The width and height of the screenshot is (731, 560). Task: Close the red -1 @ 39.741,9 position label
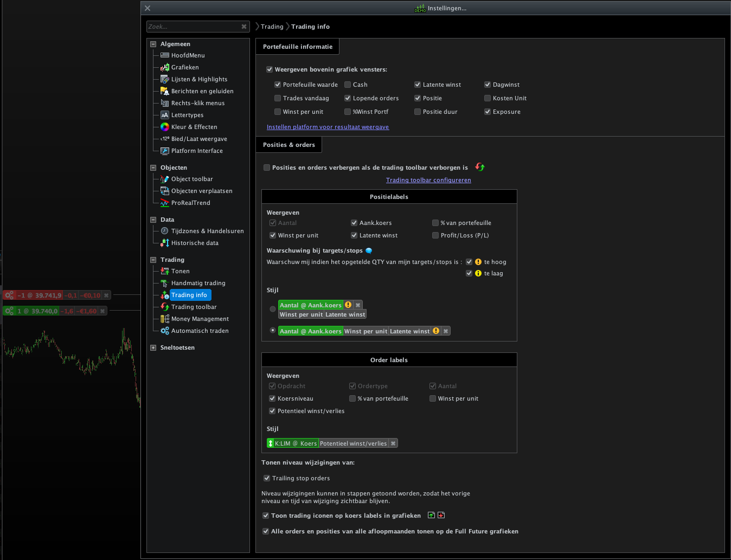pos(106,295)
